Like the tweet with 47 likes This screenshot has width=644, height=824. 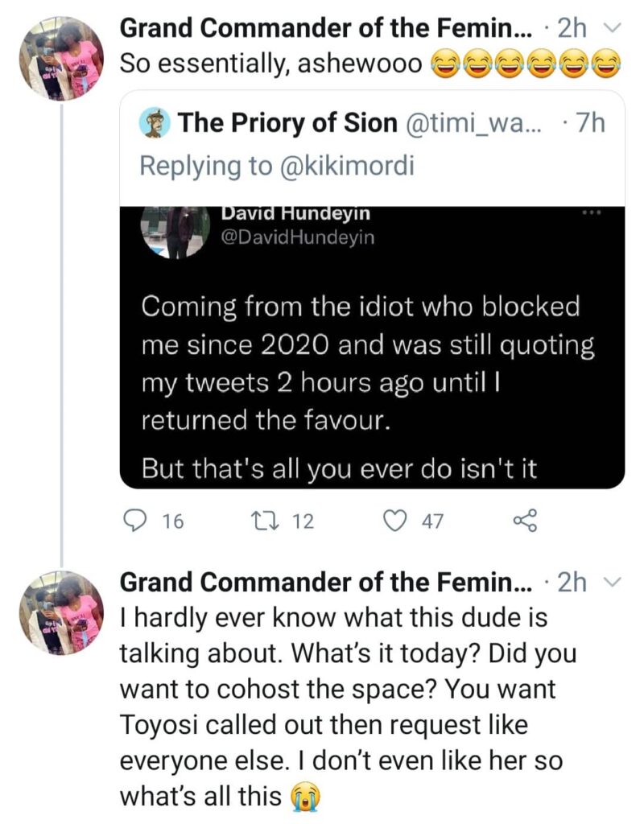coord(395,521)
